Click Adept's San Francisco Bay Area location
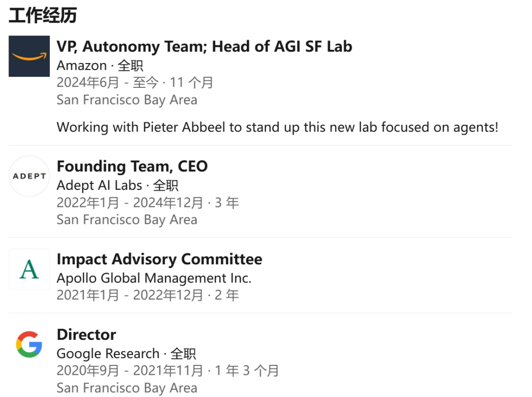The image size is (532, 397). pos(127,220)
